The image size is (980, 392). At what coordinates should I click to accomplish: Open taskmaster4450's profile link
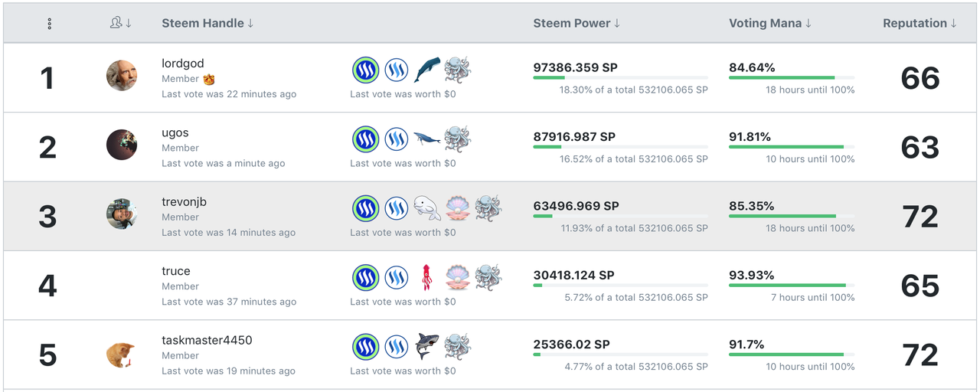[x=207, y=340]
